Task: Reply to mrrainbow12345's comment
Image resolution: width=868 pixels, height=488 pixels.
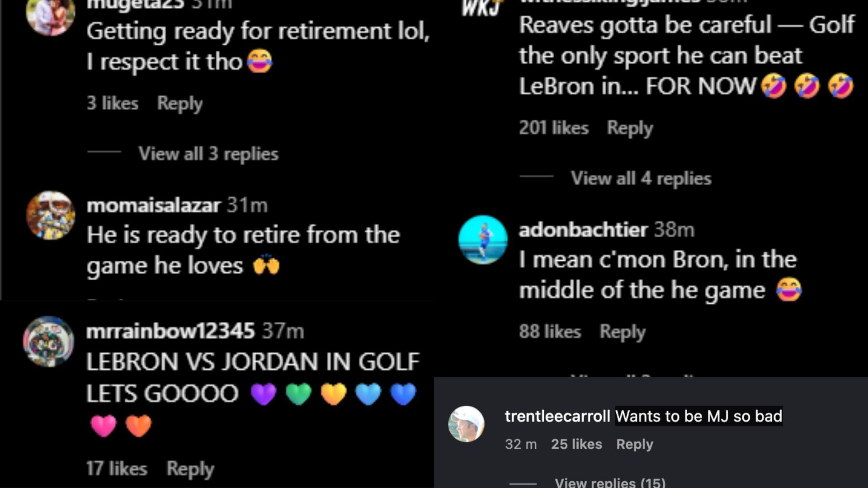Action: coord(190,469)
